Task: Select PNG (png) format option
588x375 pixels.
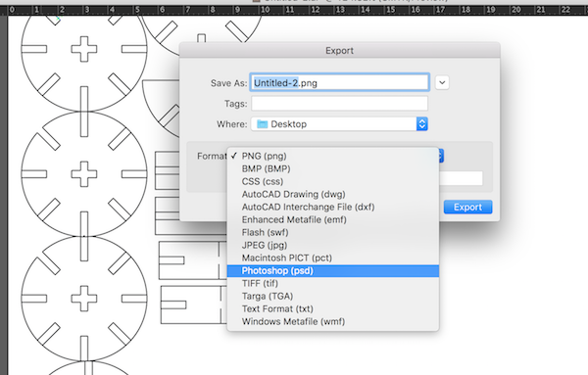Action: pyautogui.click(x=333, y=156)
